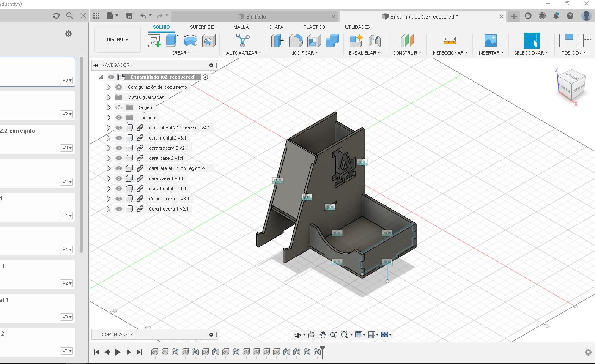Switch to the CHAPA tab
Screen dimensions: 595x364
point(276,27)
